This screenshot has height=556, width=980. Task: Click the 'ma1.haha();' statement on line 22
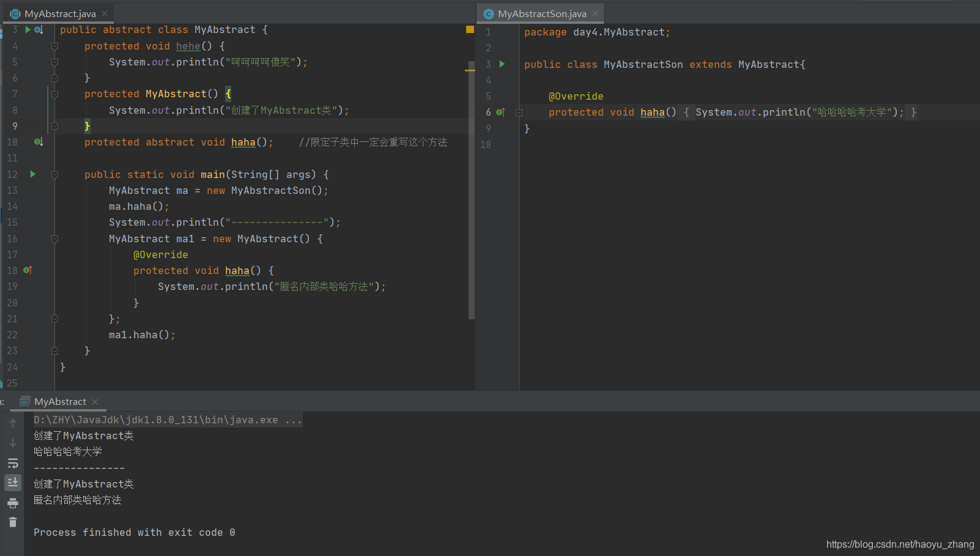coord(142,335)
